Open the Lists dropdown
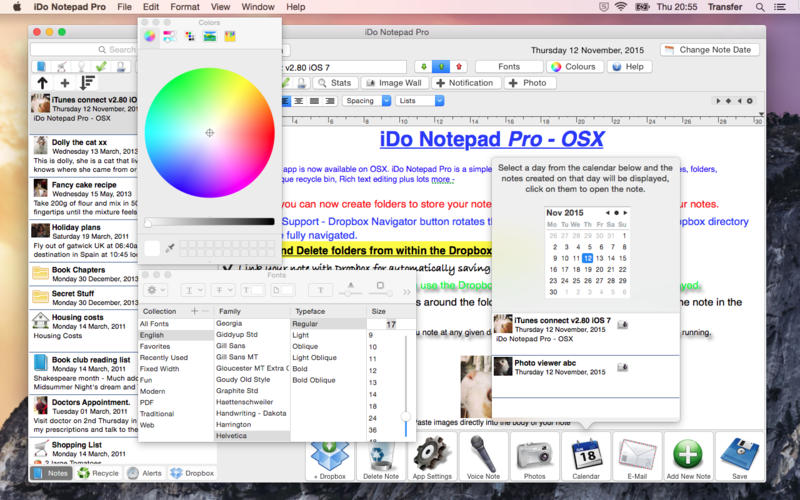The height and width of the screenshot is (500, 800). [x=421, y=101]
